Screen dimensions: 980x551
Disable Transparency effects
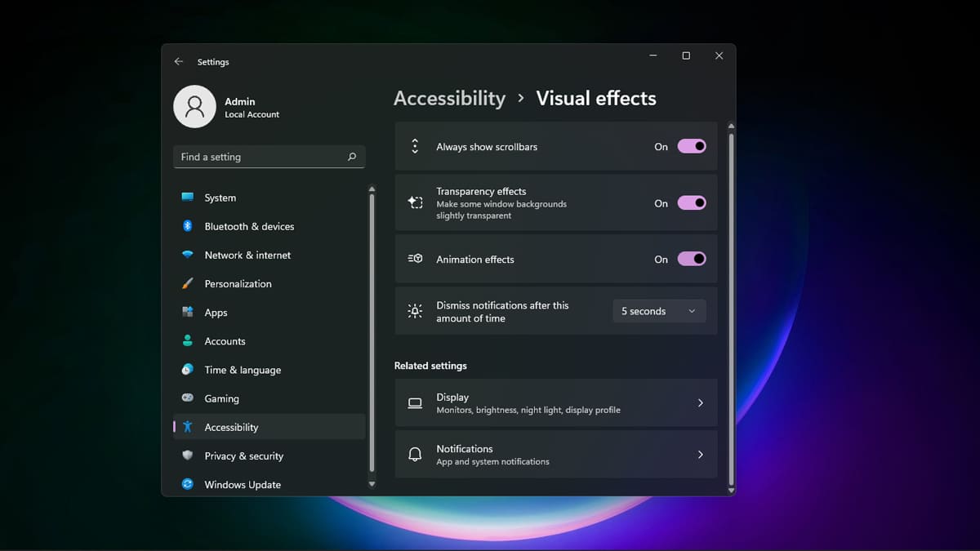691,202
